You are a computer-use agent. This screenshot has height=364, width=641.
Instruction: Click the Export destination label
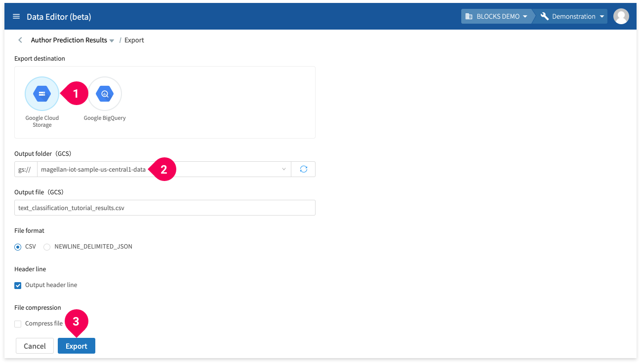[40, 58]
